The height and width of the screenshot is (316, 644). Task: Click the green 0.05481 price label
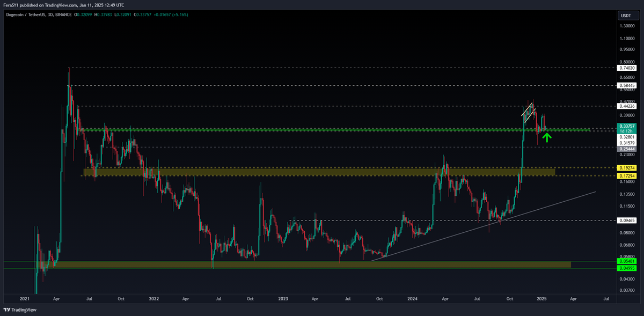tap(627, 261)
